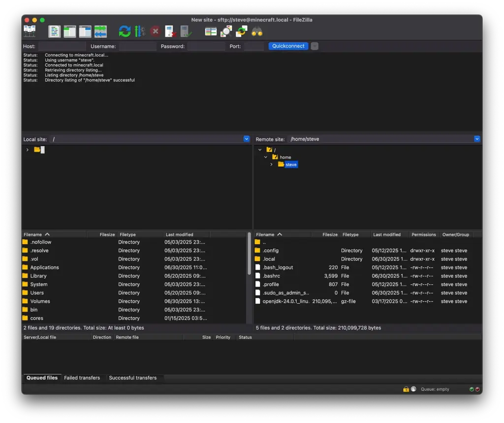Select the 'Users' local directory row
504x423 pixels.
click(x=134, y=293)
